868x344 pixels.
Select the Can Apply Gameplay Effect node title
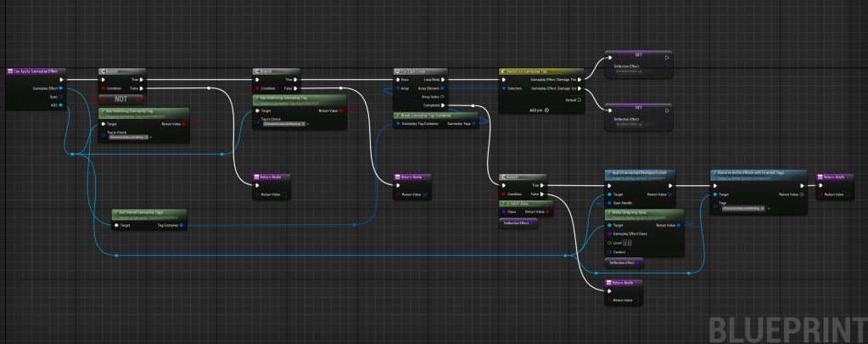click(36, 71)
